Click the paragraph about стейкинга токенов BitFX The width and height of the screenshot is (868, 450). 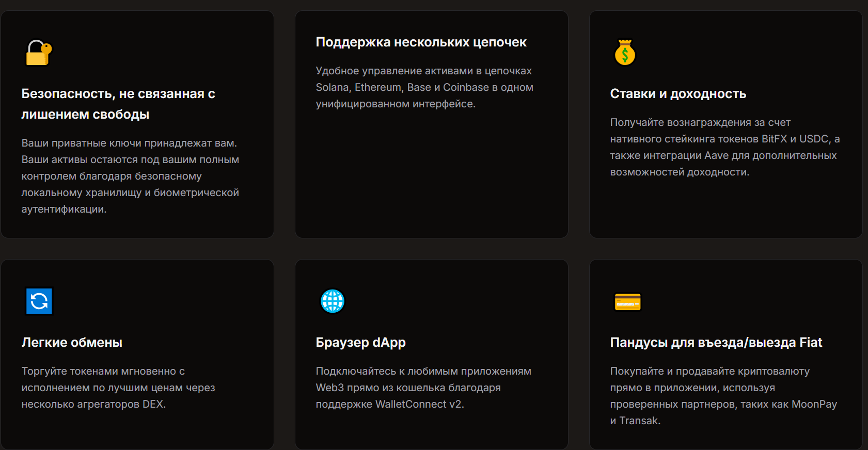[x=724, y=147]
